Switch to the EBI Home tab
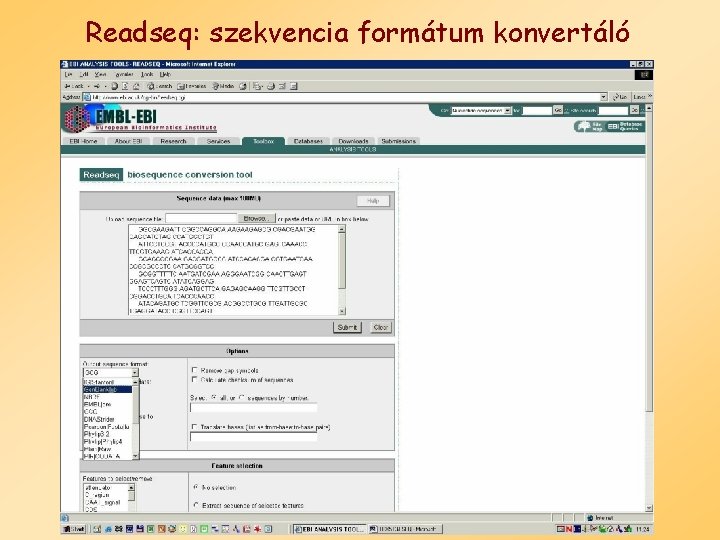Screen dimensions: 720x540 [x=83, y=141]
